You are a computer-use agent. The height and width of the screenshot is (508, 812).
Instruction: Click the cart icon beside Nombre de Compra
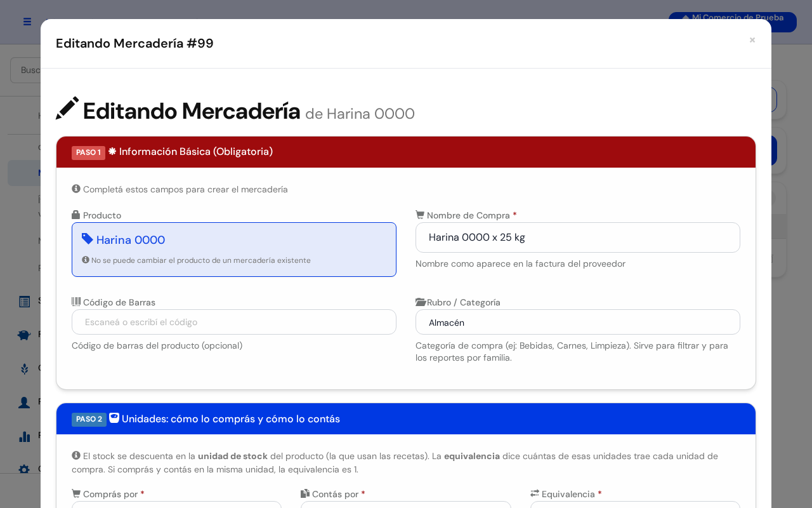(x=420, y=215)
